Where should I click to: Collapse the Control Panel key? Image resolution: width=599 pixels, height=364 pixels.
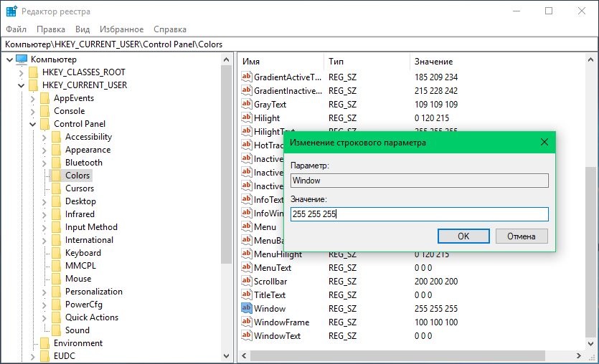click(x=32, y=124)
